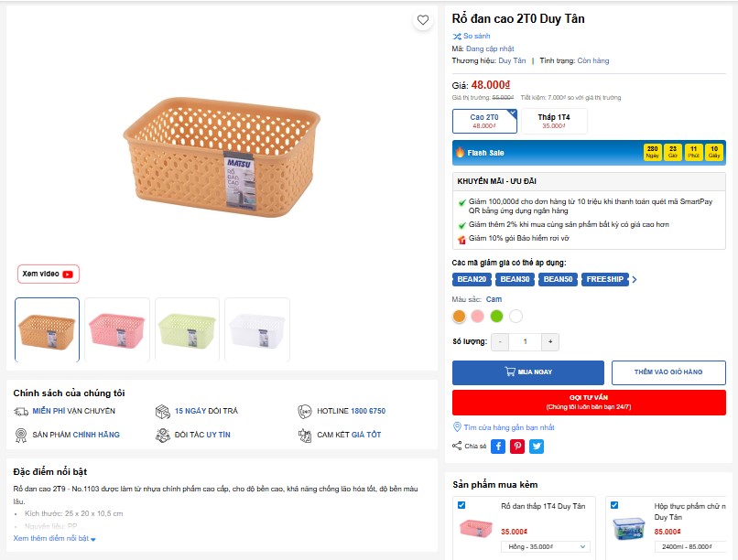Expand Xem thêm điểm nổi bật
The height and width of the screenshot is (560, 738).
tap(55, 539)
